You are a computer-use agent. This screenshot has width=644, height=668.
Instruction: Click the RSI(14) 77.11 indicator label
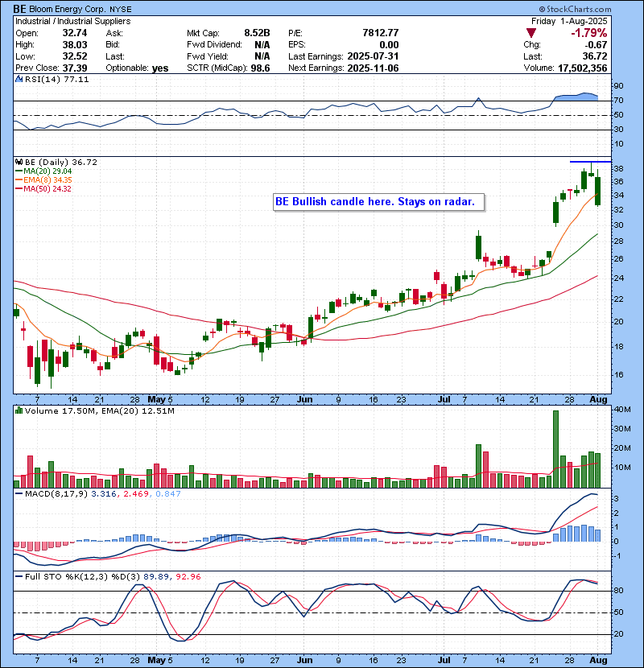click(56, 79)
